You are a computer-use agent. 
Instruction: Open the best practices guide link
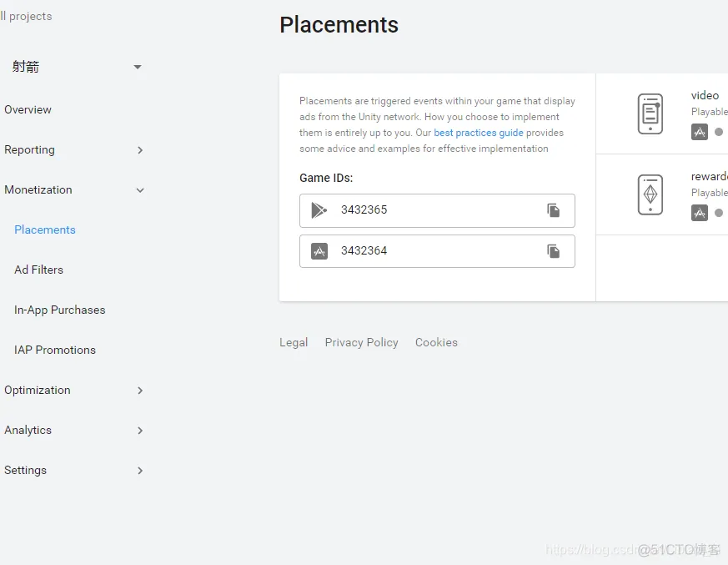(478, 133)
